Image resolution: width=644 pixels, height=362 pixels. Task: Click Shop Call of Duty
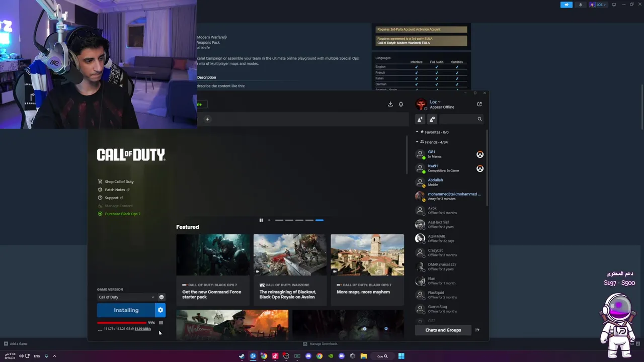pos(119,182)
